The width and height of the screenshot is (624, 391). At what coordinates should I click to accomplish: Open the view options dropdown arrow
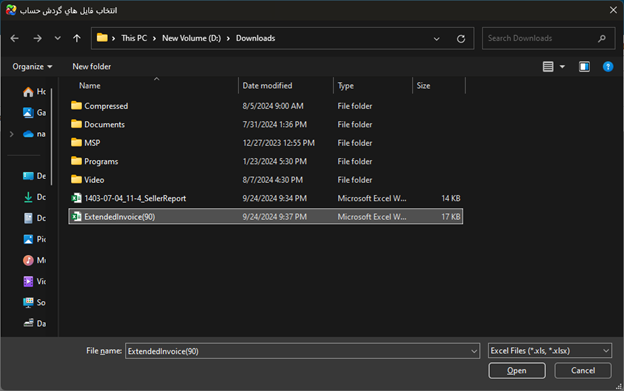562,66
